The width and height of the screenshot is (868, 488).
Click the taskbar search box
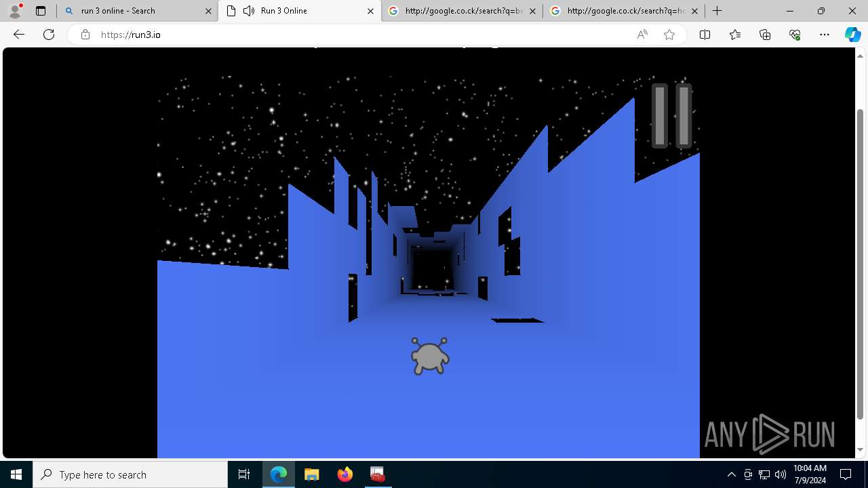coord(130,474)
